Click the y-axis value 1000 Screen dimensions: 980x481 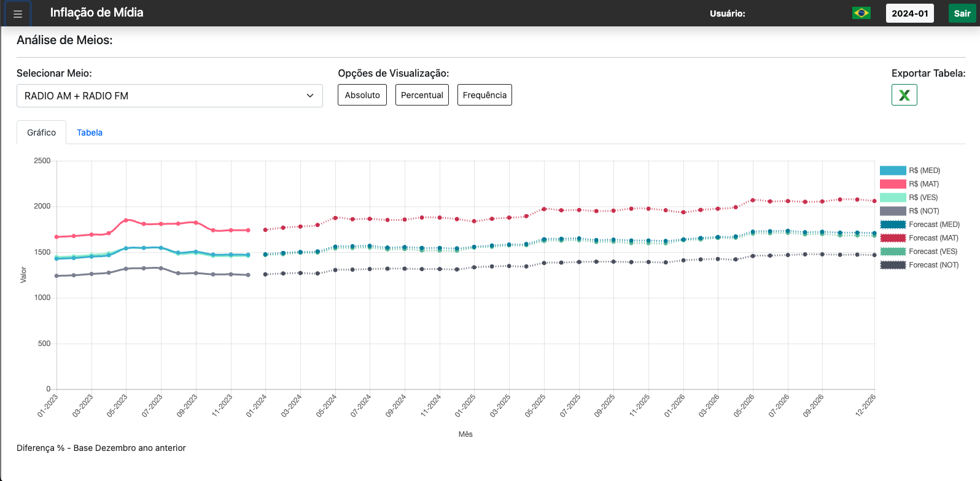(x=42, y=298)
